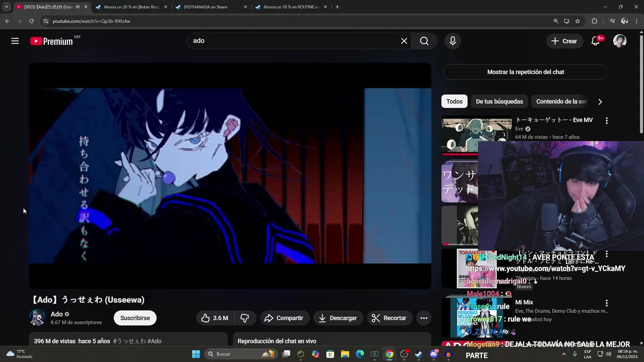Open the Windows Start menu
644x362 pixels.
coord(196,354)
